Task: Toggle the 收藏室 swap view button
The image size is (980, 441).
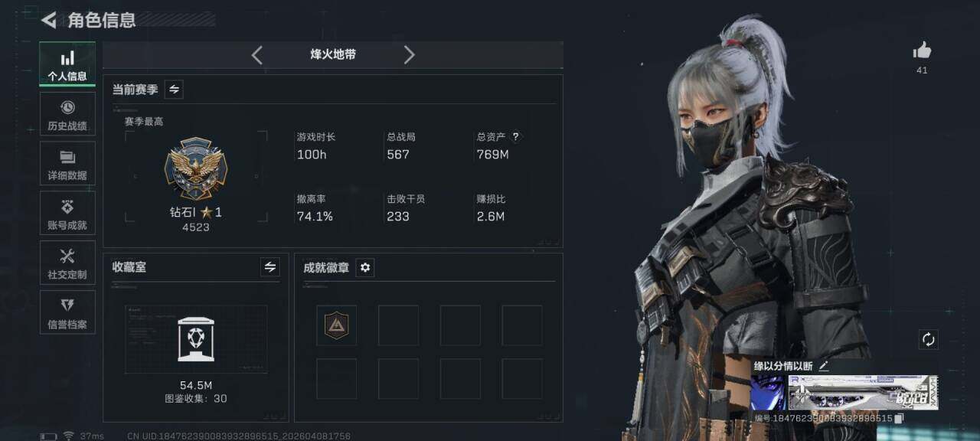Action: coord(269,267)
